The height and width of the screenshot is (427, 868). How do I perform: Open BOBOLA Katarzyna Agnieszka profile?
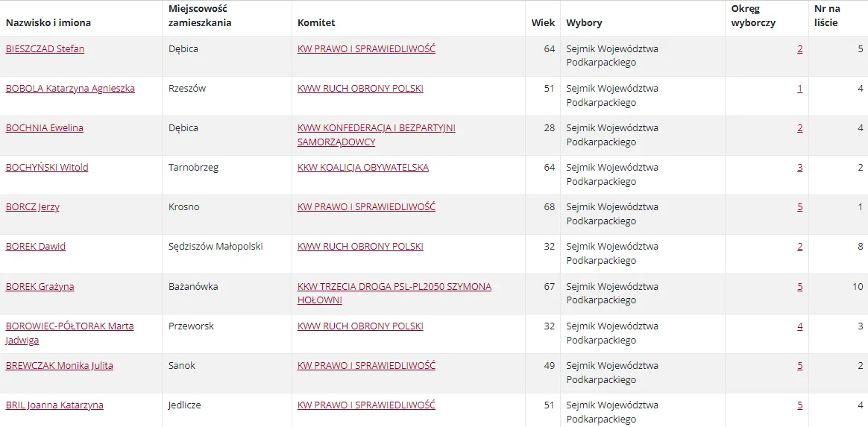70,89
